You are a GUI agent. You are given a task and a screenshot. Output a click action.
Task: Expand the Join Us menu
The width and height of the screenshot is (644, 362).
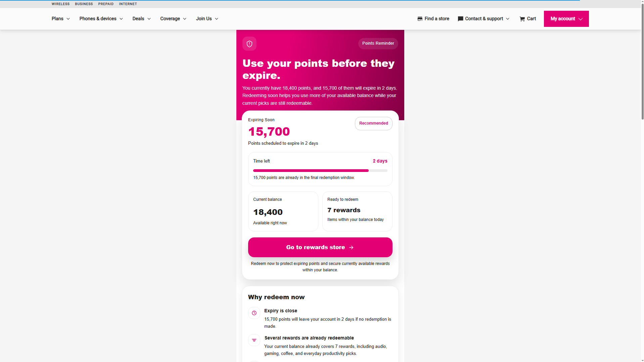[207, 19]
